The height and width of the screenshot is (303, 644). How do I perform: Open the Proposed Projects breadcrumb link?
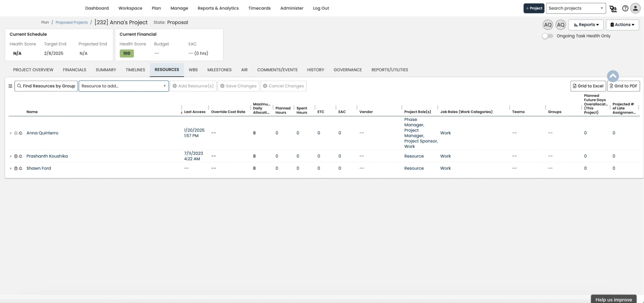(x=71, y=23)
